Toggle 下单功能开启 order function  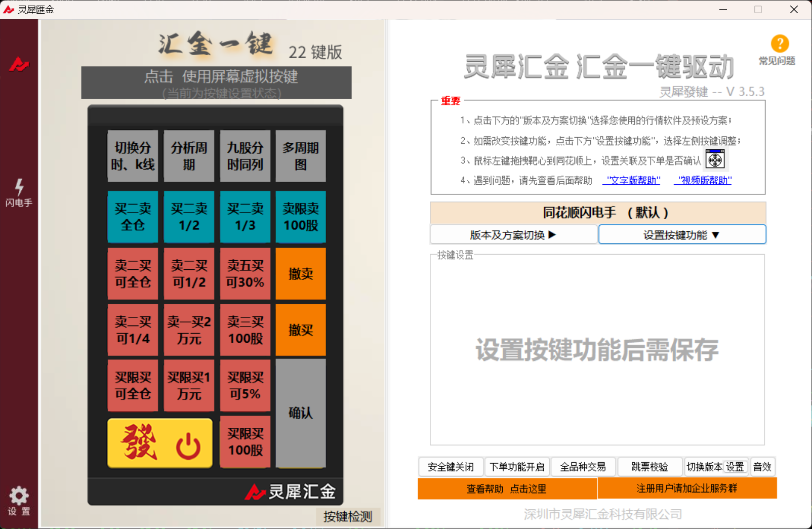coord(517,467)
